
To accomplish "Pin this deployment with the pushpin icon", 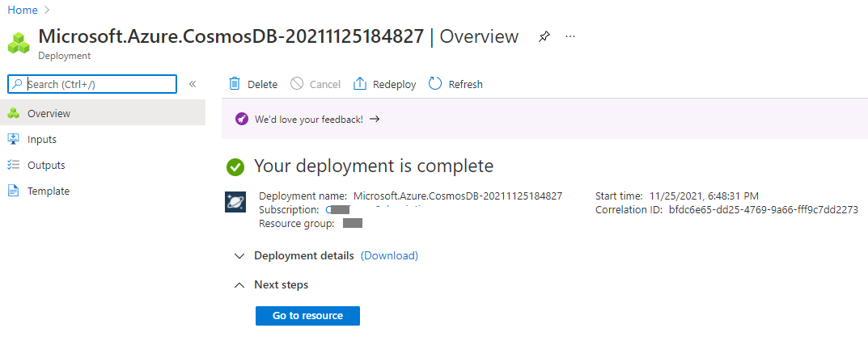I will tap(544, 37).
